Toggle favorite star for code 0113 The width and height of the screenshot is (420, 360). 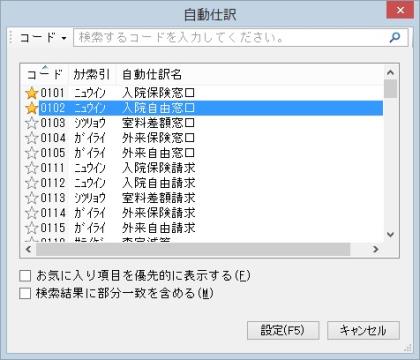click(32, 198)
